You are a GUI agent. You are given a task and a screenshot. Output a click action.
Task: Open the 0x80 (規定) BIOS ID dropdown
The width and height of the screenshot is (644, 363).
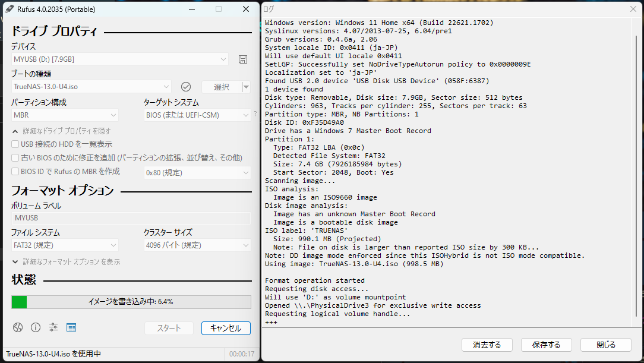point(197,172)
